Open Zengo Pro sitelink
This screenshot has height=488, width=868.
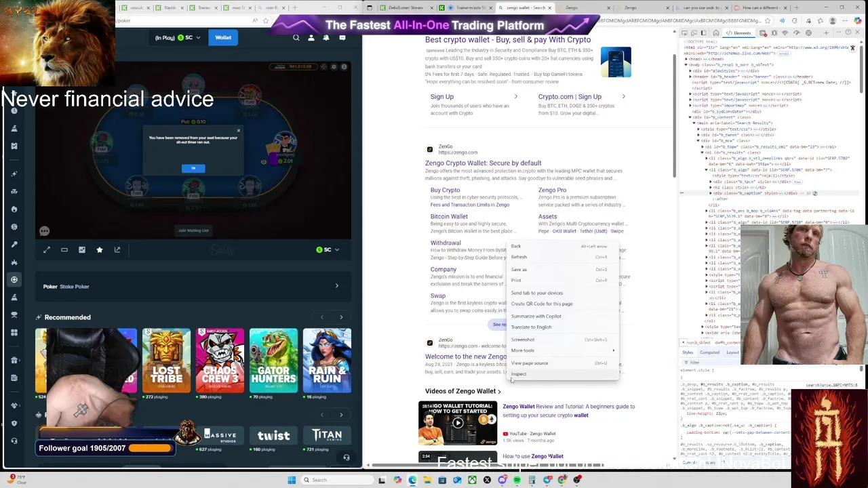click(x=552, y=190)
